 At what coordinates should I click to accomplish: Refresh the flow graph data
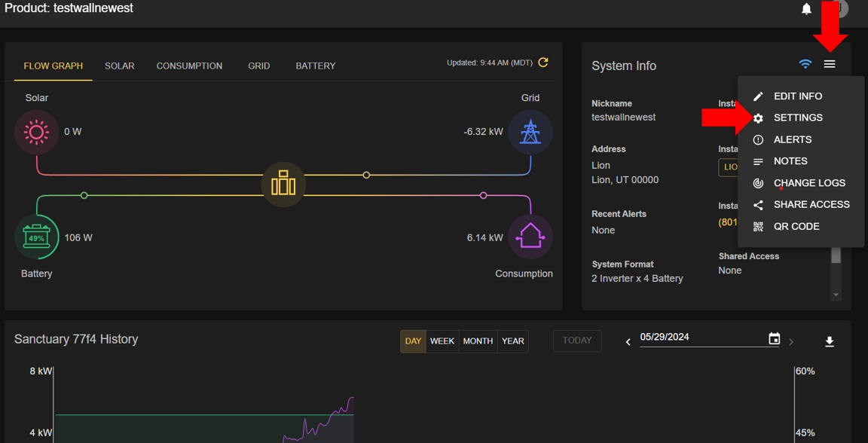pyautogui.click(x=543, y=63)
